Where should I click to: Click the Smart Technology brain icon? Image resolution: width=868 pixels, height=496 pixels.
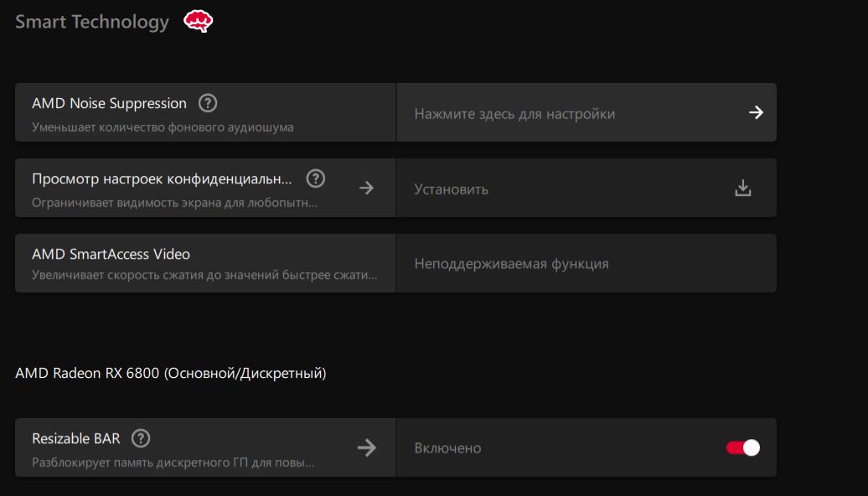tap(199, 22)
